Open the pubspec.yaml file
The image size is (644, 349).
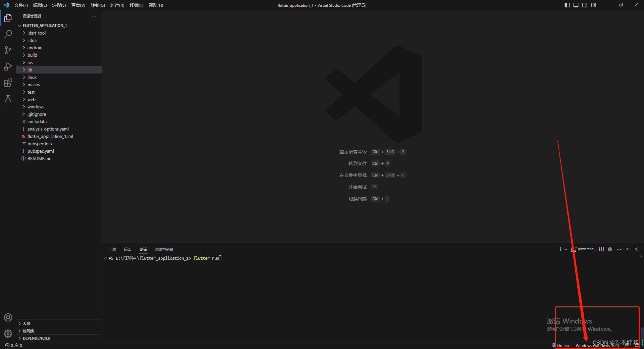point(59,151)
